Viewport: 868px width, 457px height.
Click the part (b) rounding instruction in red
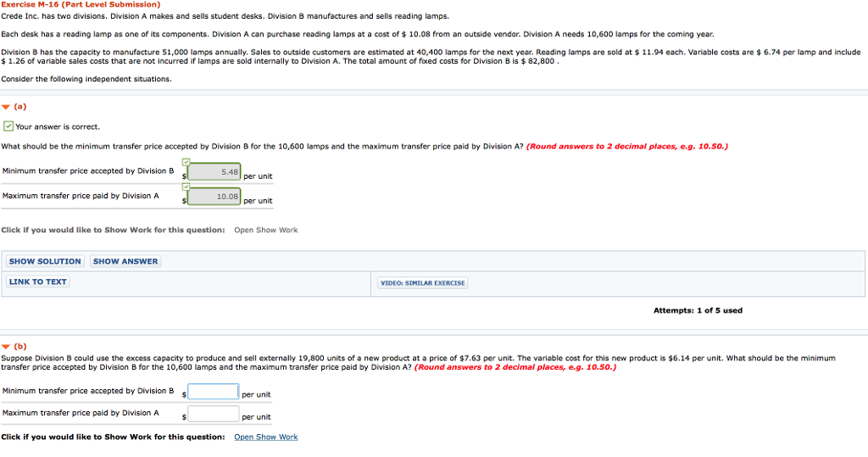coord(515,367)
